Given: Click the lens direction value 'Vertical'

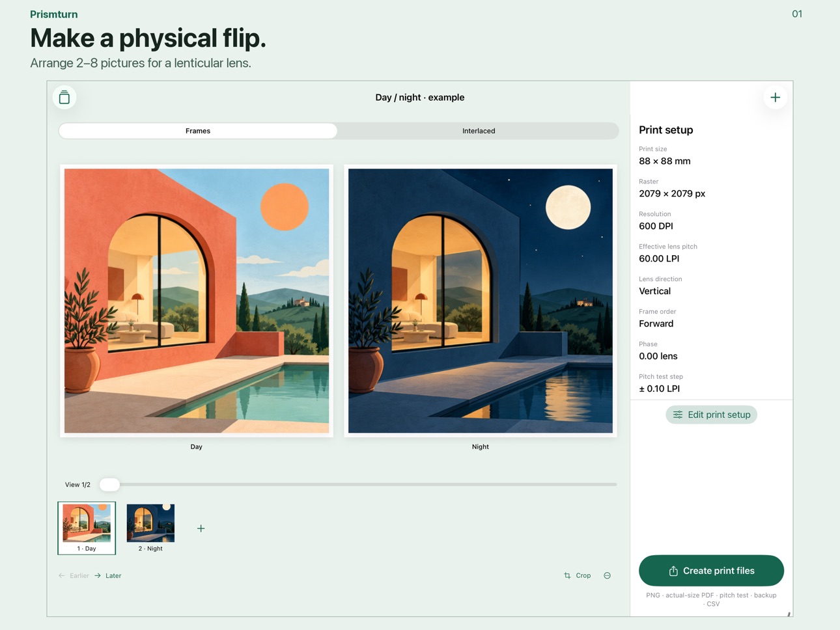Looking at the screenshot, I should tap(654, 292).
